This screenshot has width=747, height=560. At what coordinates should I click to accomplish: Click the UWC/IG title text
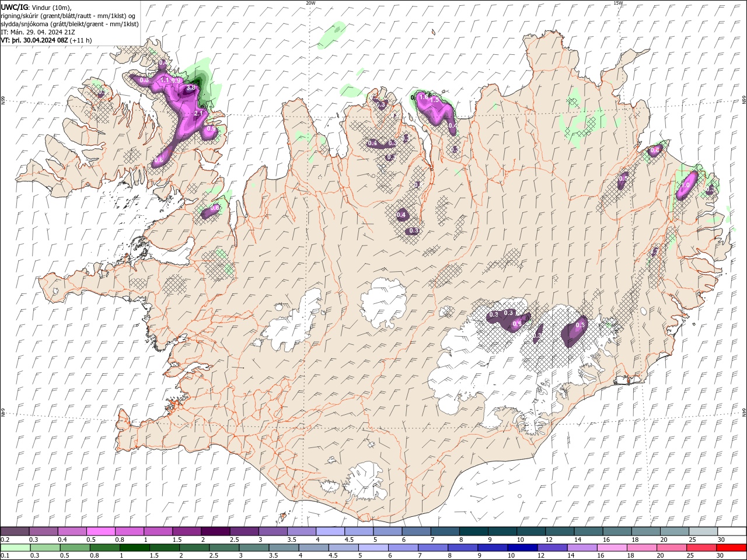click(14, 7)
